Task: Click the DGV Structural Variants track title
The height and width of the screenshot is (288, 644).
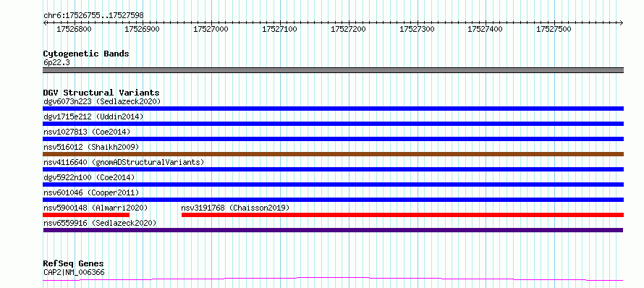Action: coord(101,93)
